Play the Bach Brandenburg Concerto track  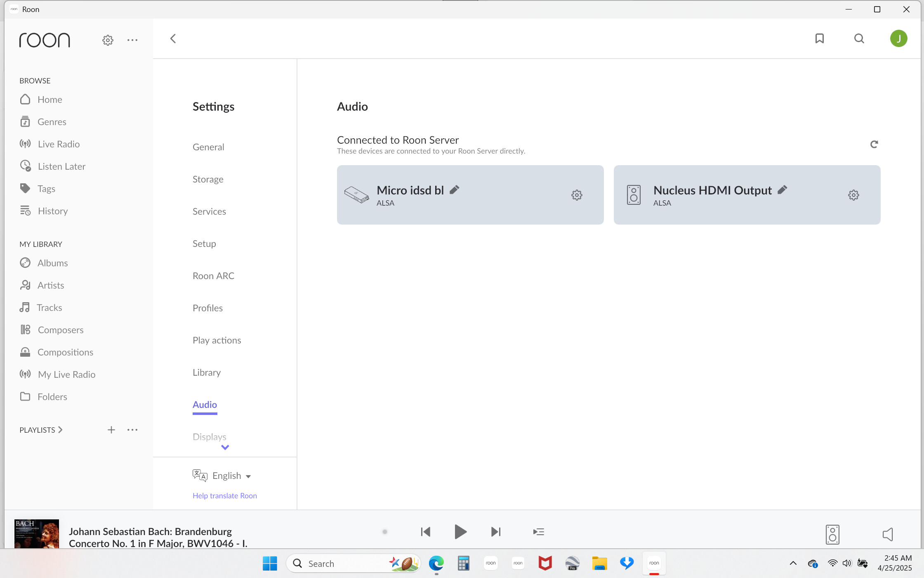[x=460, y=532]
